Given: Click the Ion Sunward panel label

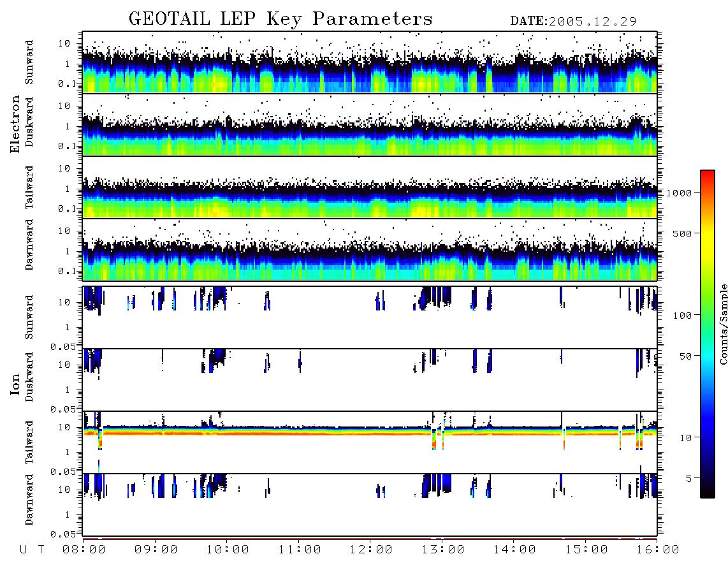Looking at the screenshot, I should [29, 317].
